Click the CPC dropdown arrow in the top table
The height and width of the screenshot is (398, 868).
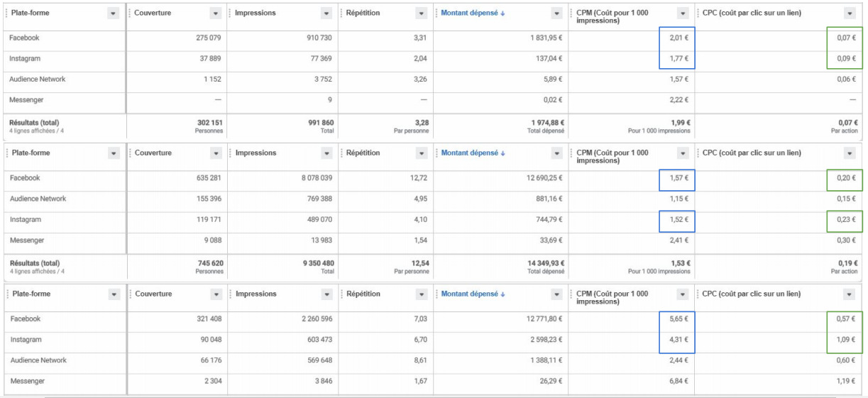click(x=850, y=13)
